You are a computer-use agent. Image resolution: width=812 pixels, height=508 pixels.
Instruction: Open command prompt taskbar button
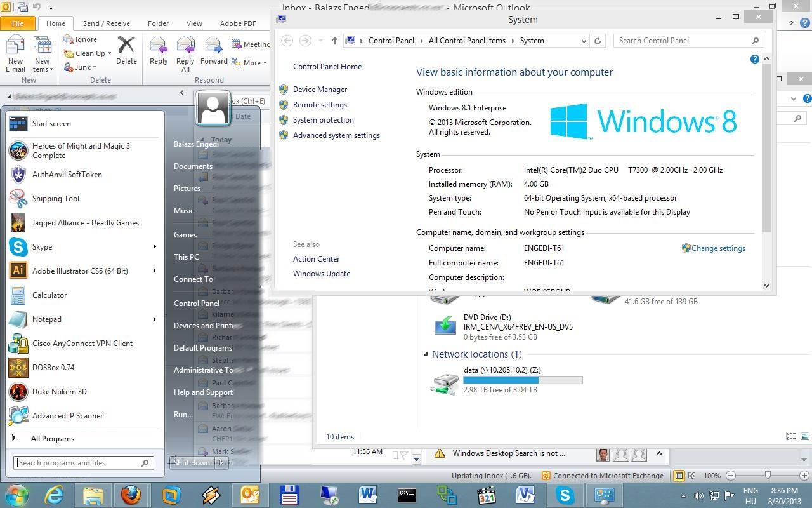[407, 495]
